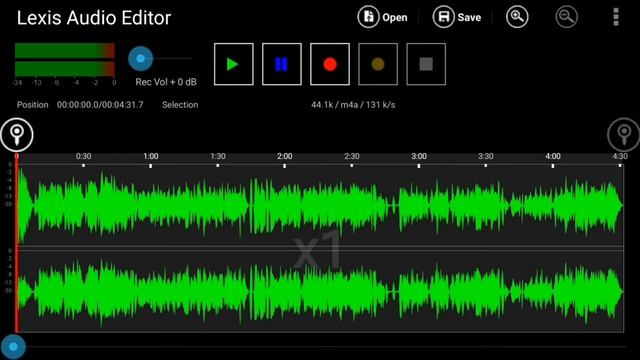Click the 1:00 mark on the time ruler

151,156
